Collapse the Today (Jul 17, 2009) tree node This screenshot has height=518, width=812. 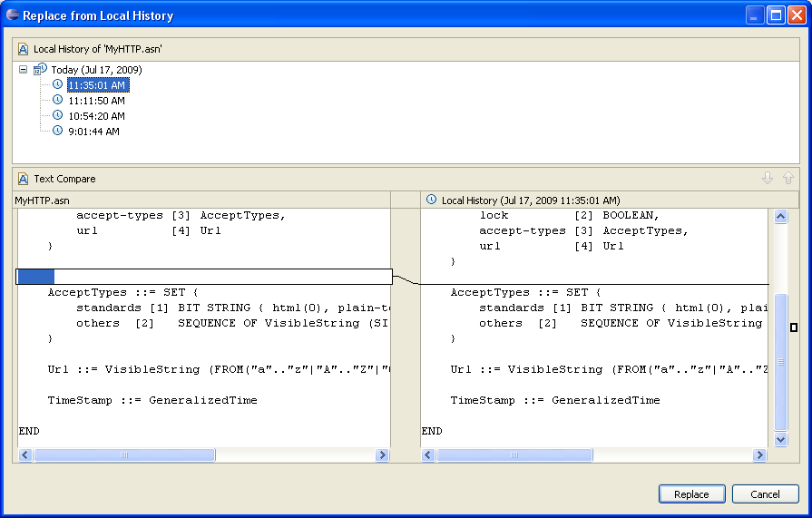24,70
